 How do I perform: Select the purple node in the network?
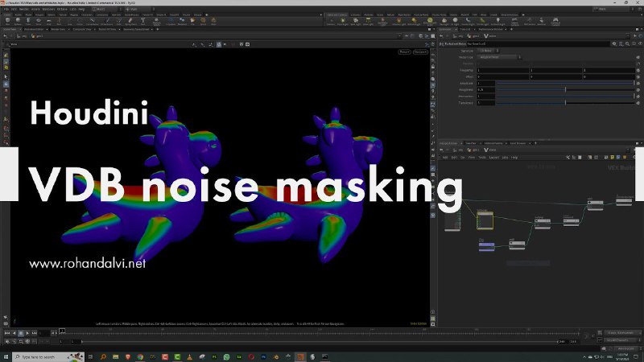pos(487,245)
